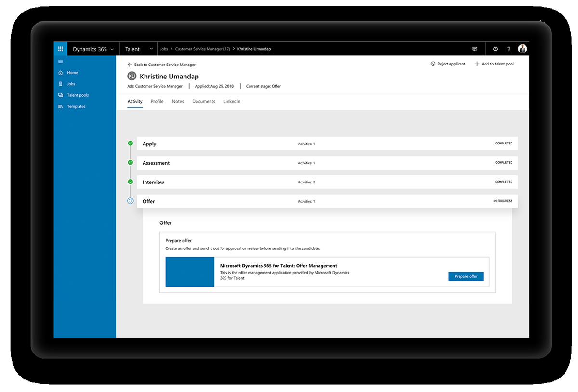Image resolution: width=578 pixels, height=392 pixels.
Task: Open the user profile avatar
Action: click(x=523, y=49)
